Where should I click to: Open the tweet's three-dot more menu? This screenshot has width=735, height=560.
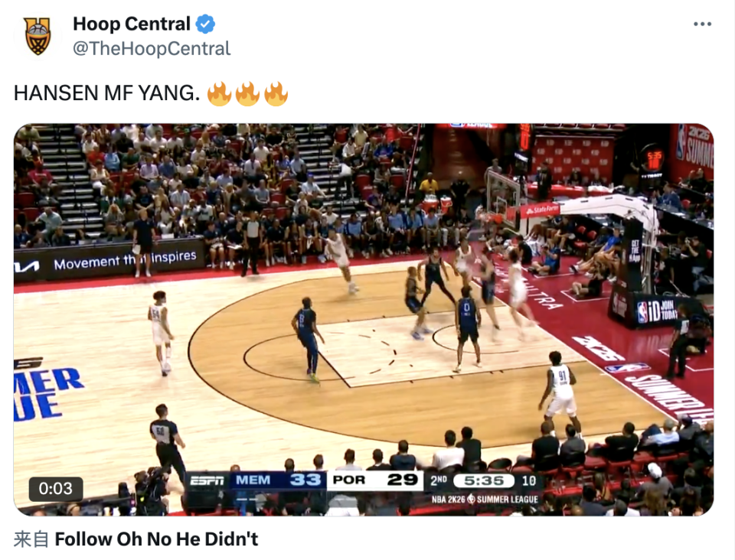click(x=702, y=24)
